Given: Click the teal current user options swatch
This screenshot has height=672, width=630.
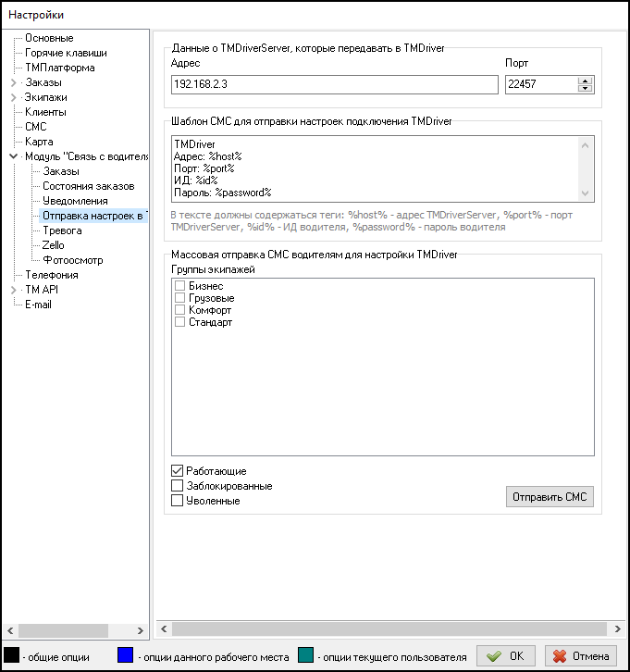Looking at the screenshot, I should click(x=304, y=655).
